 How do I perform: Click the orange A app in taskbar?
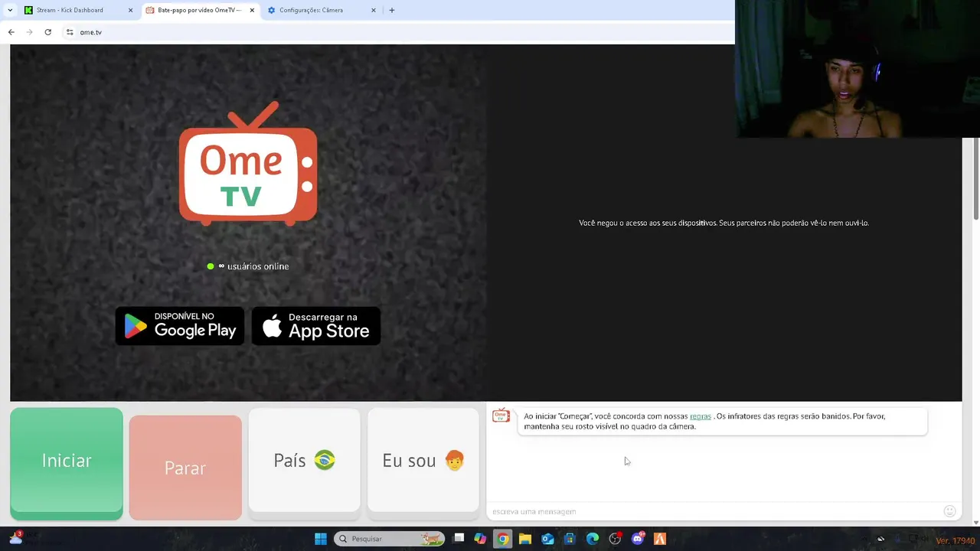[660, 539]
